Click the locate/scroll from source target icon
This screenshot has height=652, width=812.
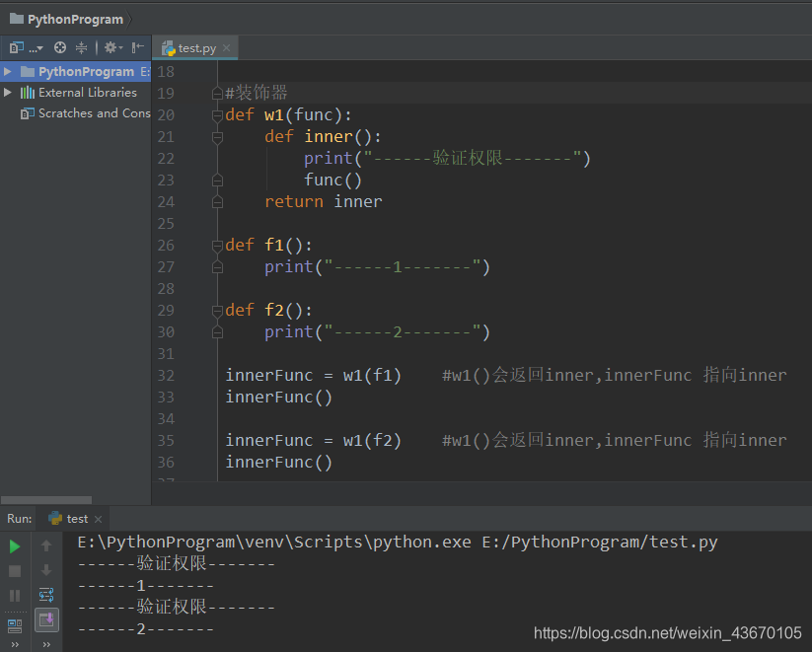coord(60,48)
